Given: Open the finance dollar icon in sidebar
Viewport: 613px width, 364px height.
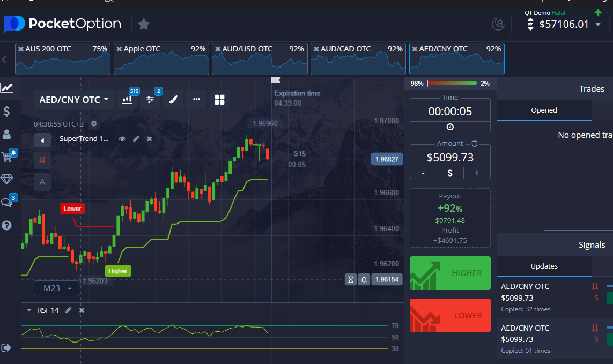Looking at the screenshot, I should point(6,112).
